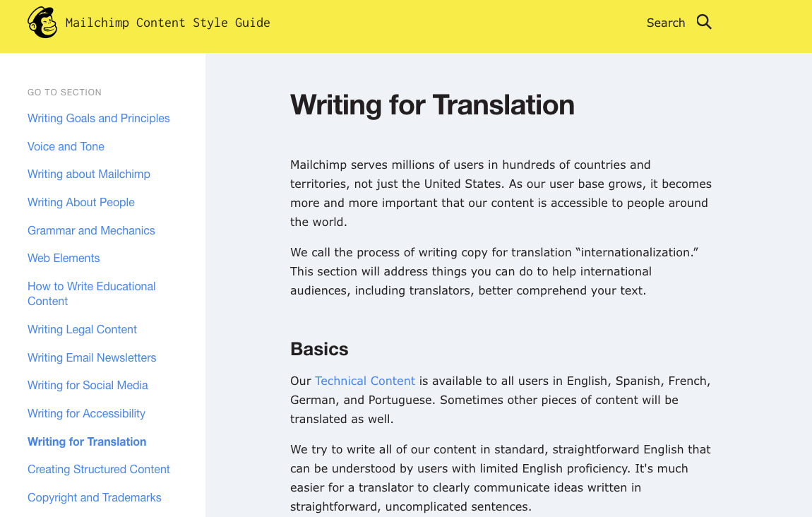Open the Grammar and Mechanics page
Screen dimensions: 812x517
[91, 230]
